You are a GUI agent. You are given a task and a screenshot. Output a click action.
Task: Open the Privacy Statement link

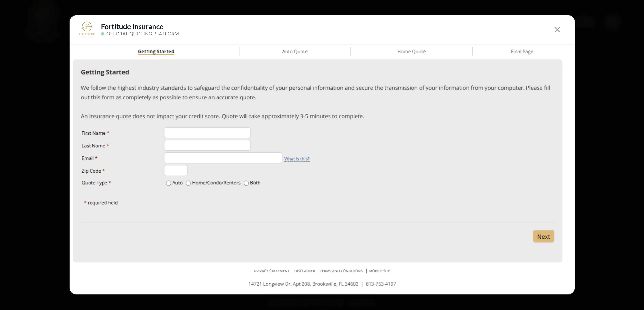point(272,271)
